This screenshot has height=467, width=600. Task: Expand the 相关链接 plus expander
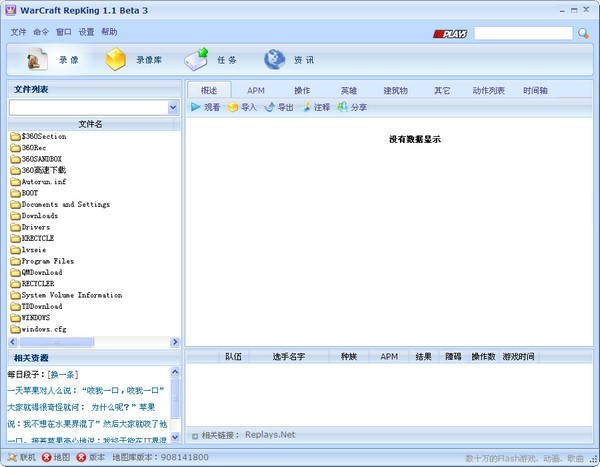click(x=194, y=435)
